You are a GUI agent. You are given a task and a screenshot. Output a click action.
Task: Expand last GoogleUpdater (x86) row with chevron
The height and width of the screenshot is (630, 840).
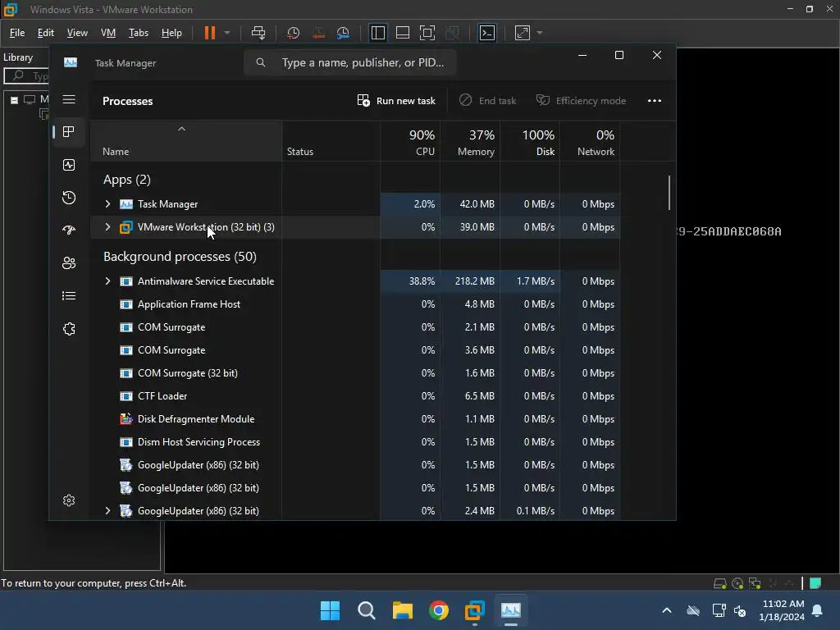click(x=107, y=511)
